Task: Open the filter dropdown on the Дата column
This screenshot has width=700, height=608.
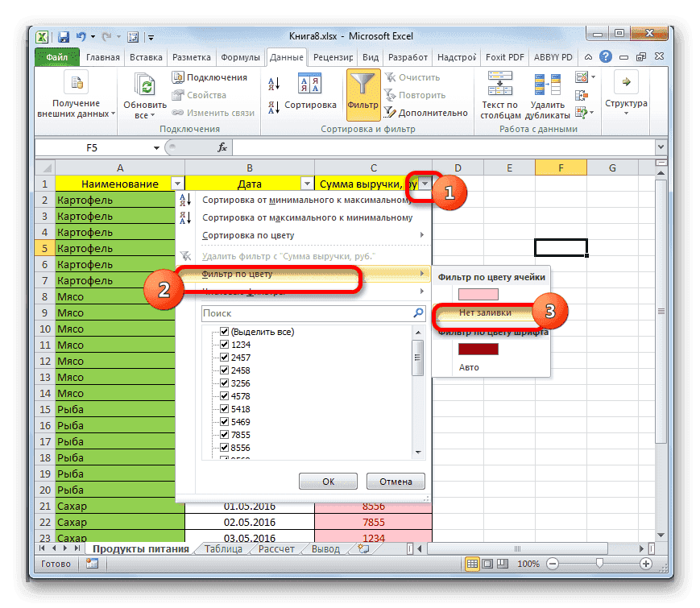Action: point(307,183)
